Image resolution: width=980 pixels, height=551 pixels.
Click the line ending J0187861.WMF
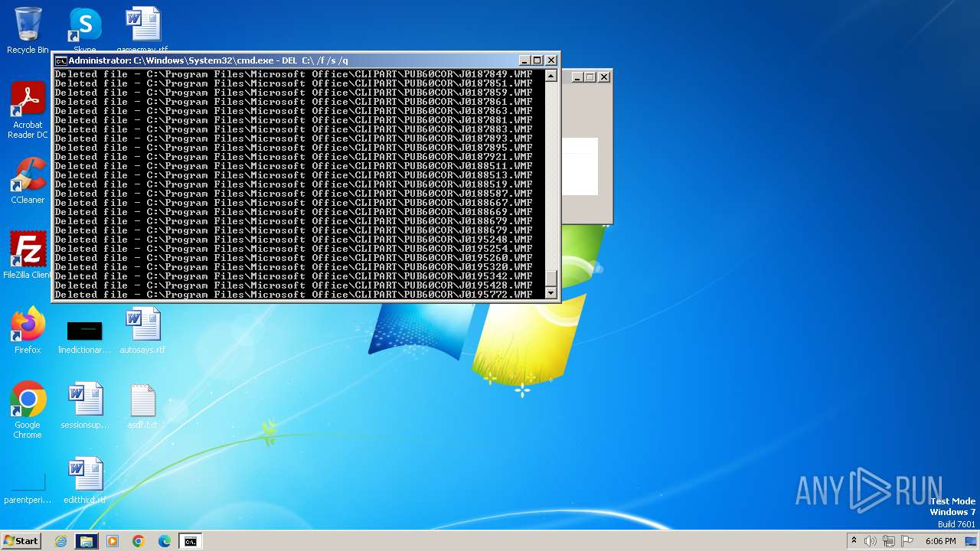coord(294,102)
